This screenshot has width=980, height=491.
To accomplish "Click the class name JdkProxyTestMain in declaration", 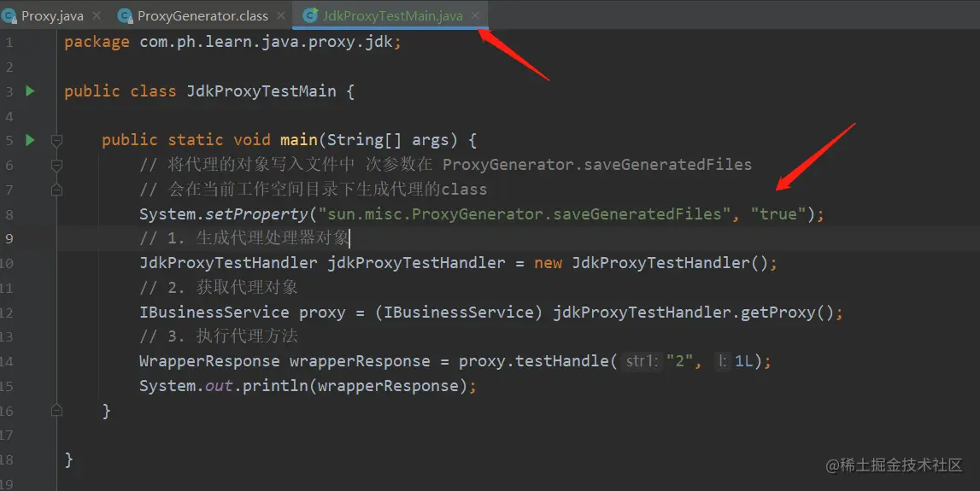I will [x=261, y=91].
